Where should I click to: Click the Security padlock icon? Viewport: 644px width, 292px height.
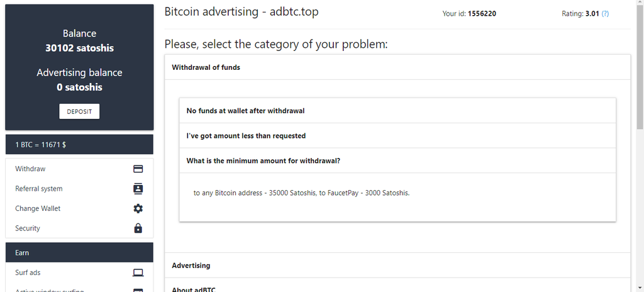138,228
